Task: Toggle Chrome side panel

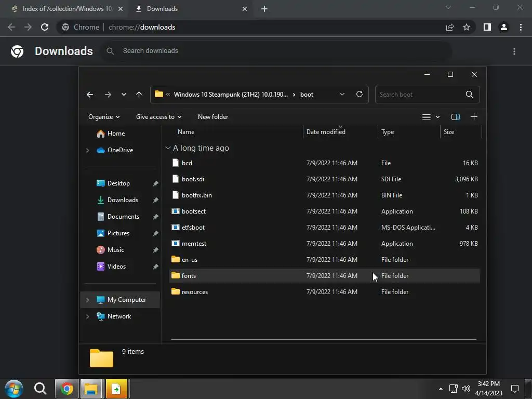Action: (x=487, y=27)
